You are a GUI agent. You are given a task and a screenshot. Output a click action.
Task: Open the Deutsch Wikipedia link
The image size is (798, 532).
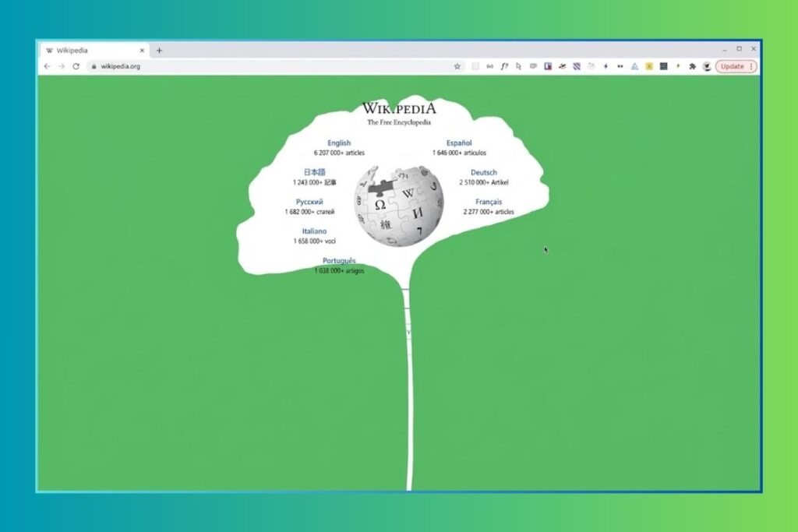(x=483, y=173)
